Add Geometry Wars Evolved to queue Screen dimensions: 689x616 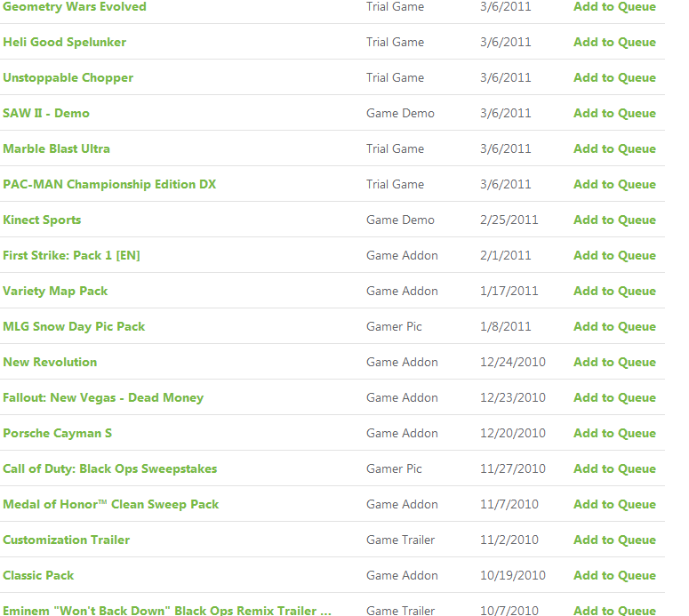pyautogui.click(x=614, y=6)
